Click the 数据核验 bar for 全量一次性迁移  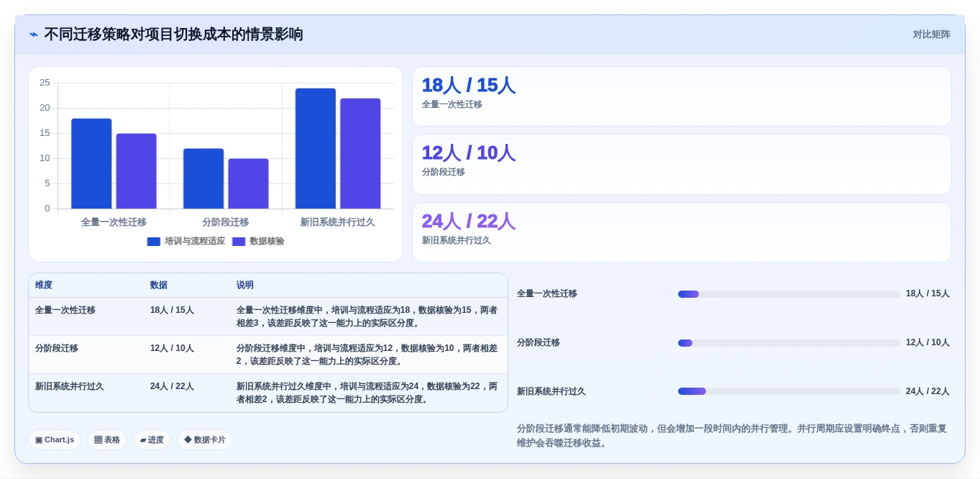[136, 171]
